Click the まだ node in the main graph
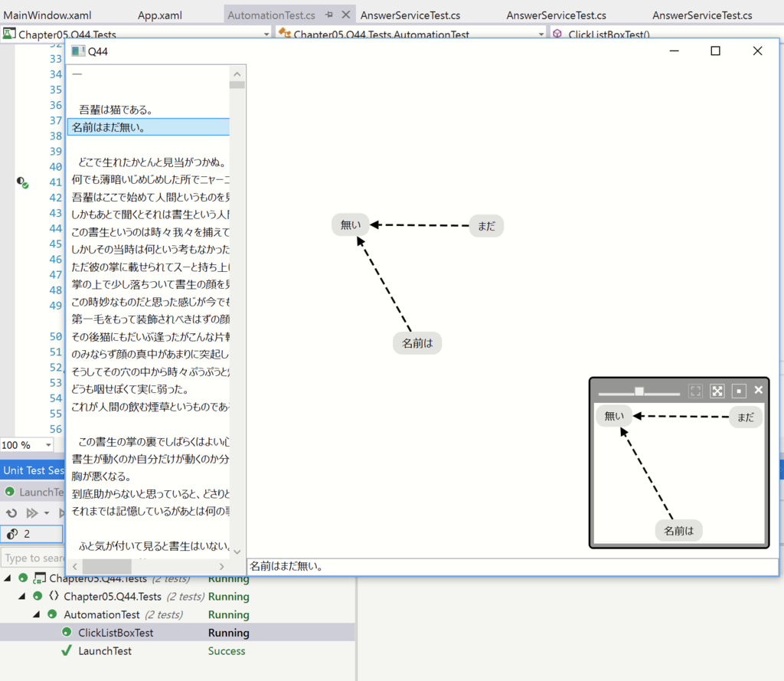The image size is (784, 681). [x=486, y=226]
